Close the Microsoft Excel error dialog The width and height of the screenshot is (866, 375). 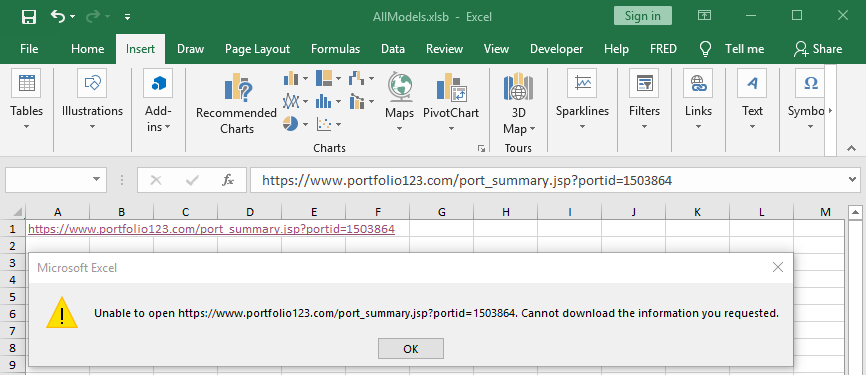778,267
